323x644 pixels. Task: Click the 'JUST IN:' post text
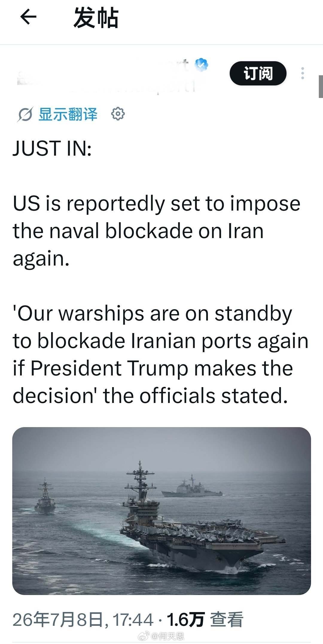click(x=52, y=148)
